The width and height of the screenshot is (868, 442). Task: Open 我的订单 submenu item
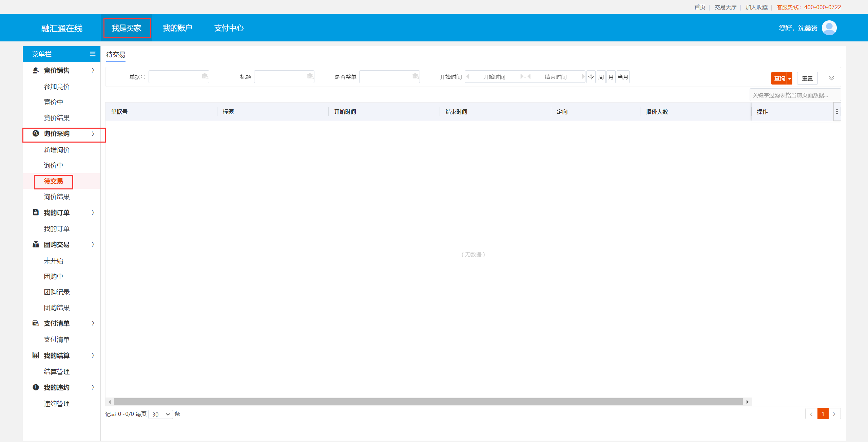[57, 229]
